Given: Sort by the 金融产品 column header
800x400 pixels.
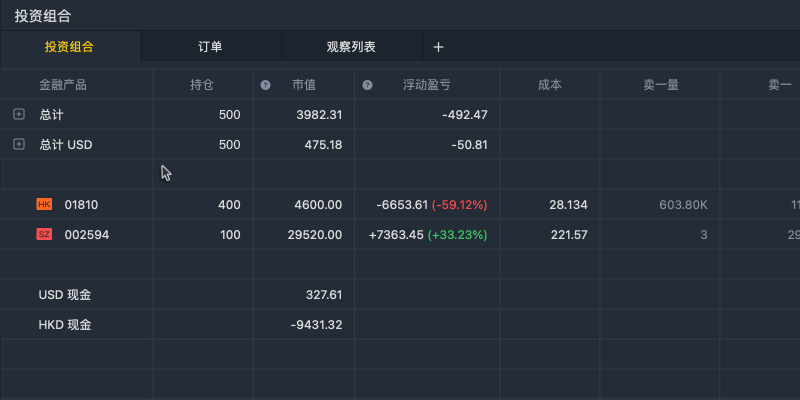Looking at the screenshot, I should 63,85.
